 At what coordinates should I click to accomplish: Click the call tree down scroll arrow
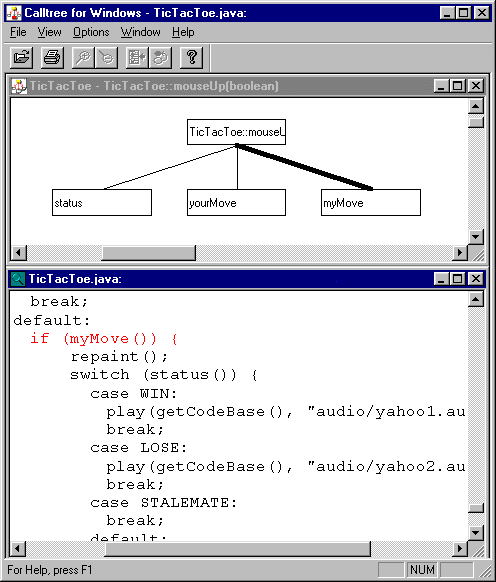click(476, 236)
